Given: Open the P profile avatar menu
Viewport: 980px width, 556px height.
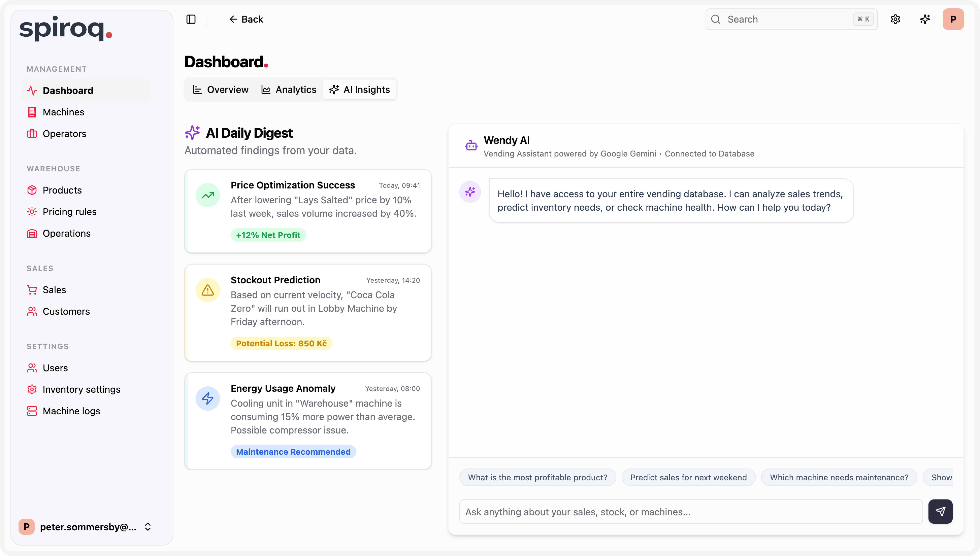Looking at the screenshot, I should (953, 19).
